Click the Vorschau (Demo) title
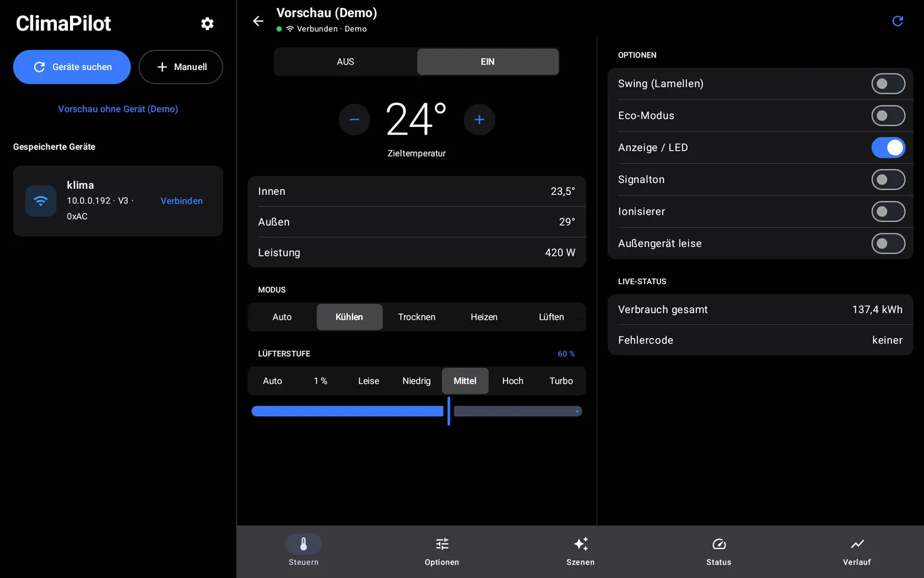This screenshot has height=578, width=924. pyautogui.click(x=327, y=13)
